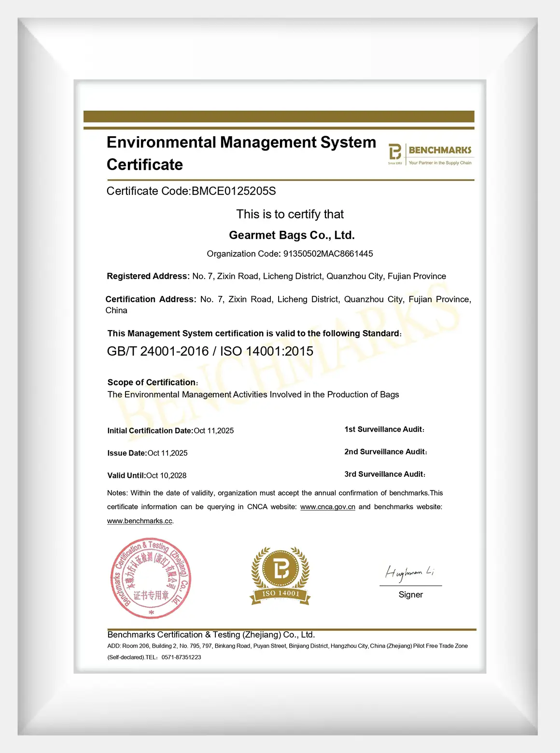This screenshot has height=753, width=560.
Task: Open the www.cnca.gov.cn link
Action: (x=328, y=507)
